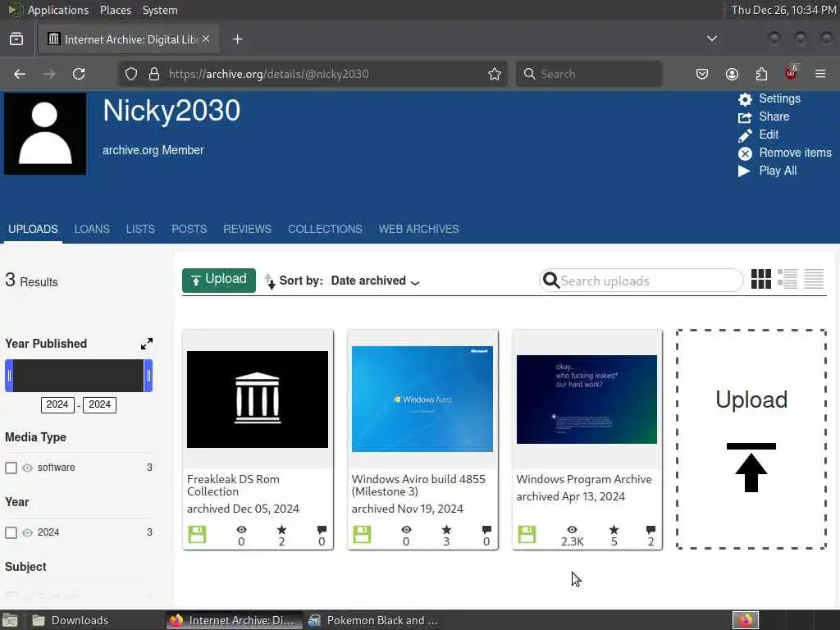
Task: Select the UPLOADS tab
Action: [x=33, y=230]
